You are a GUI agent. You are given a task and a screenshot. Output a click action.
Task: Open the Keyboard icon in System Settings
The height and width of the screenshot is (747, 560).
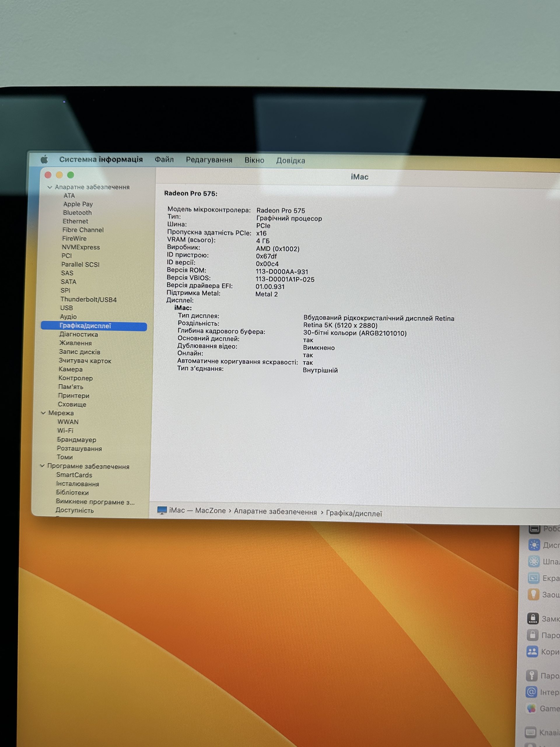point(530,732)
